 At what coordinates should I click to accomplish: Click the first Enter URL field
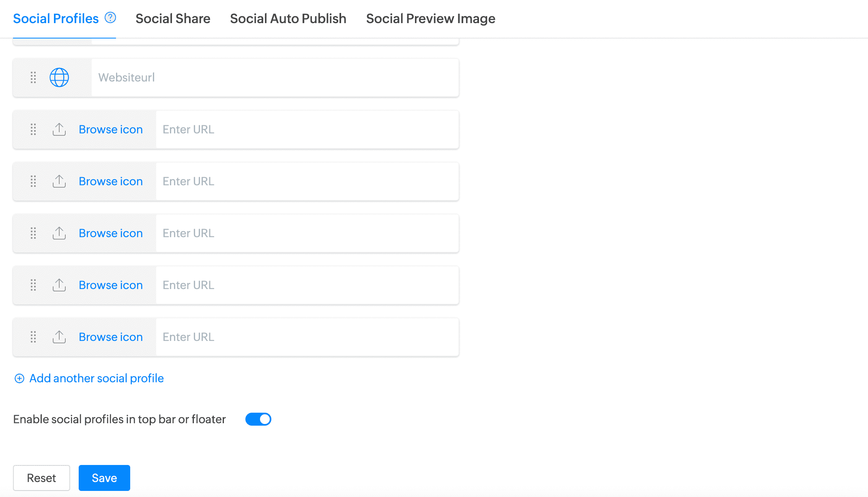(307, 129)
